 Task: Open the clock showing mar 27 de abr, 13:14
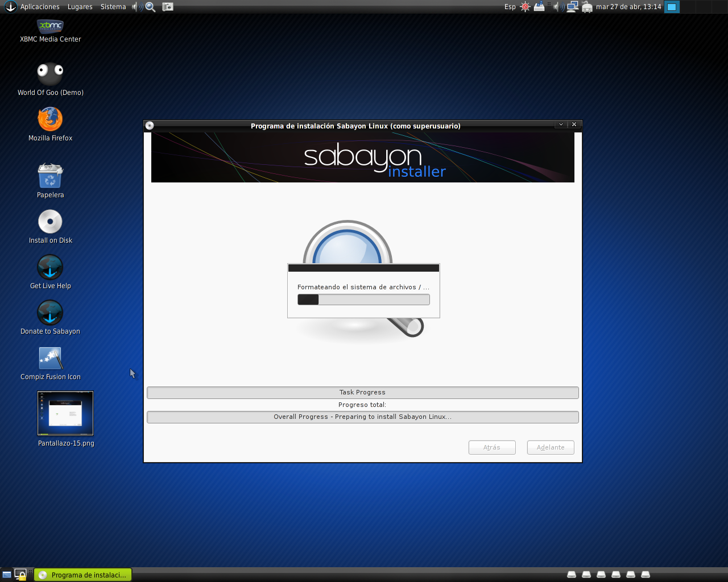click(x=628, y=7)
